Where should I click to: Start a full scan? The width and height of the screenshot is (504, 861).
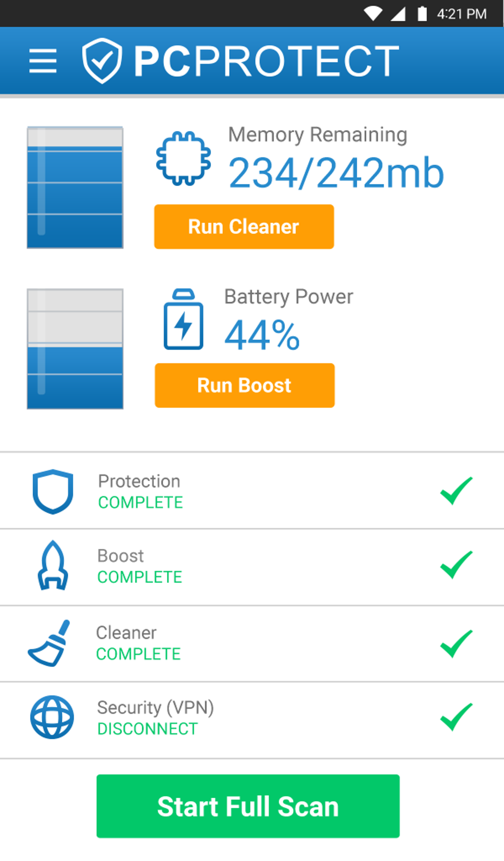pyautogui.click(x=248, y=806)
